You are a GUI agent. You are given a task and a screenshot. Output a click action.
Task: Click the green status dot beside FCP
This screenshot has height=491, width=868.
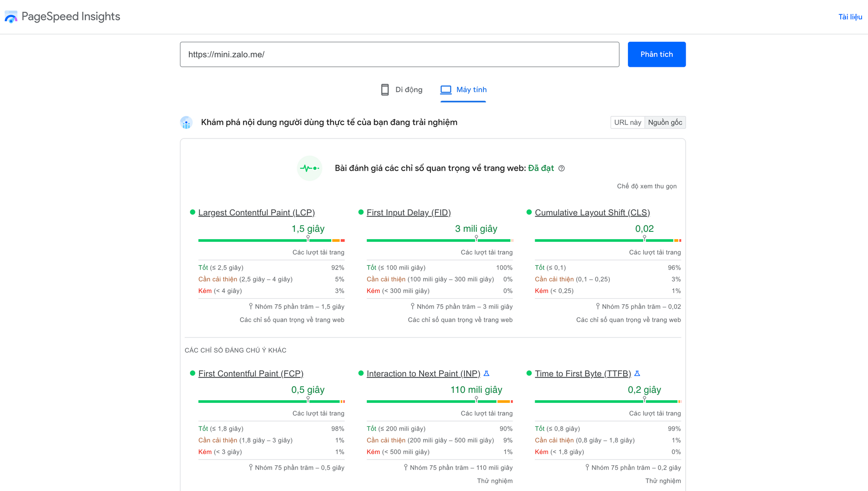pyautogui.click(x=192, y=373)
